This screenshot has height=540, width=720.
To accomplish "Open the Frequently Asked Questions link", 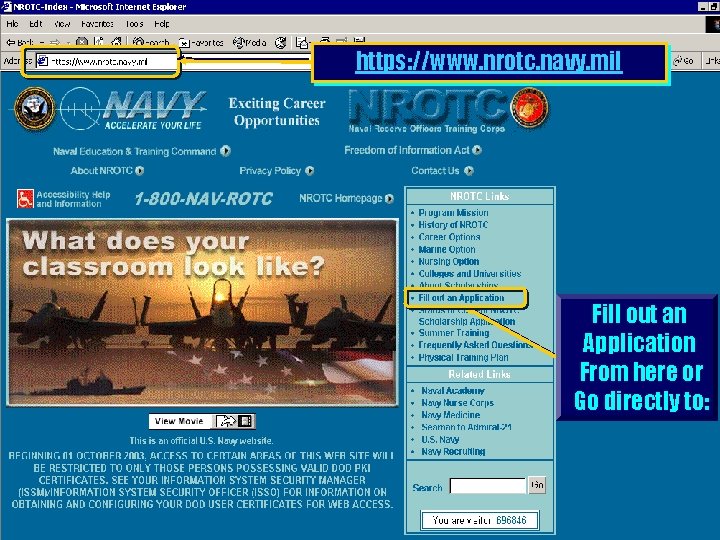I will [x=475, y=345].
